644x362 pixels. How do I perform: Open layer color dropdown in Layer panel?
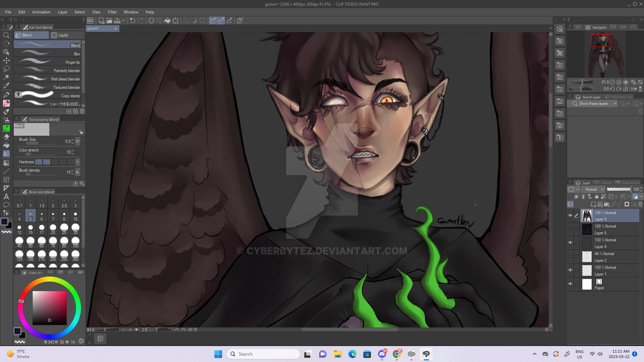click(x=636, y=197)
